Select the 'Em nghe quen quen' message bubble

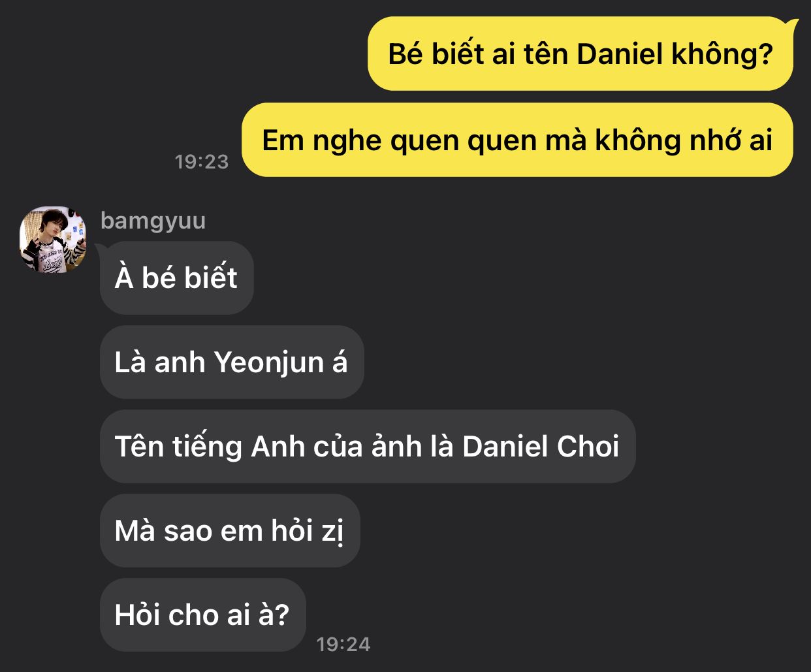(x=517, y=140)
